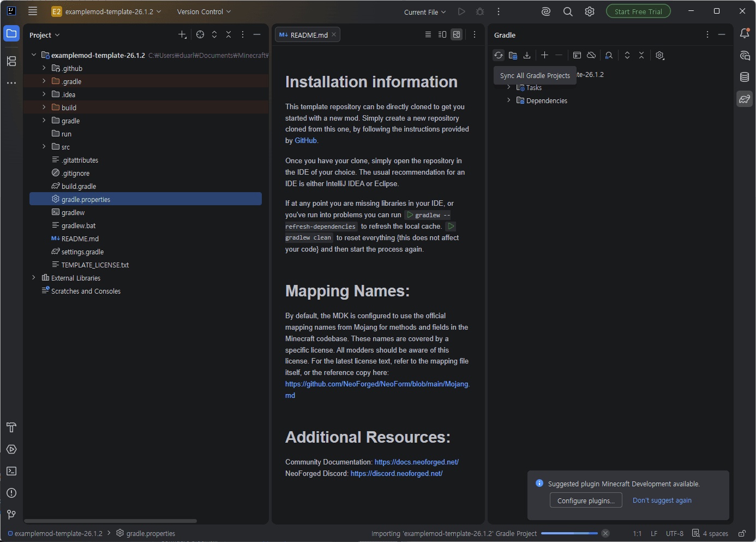This screenshot has height=542, width=756.
Task: Click Configure plugins... button
Action: [586, 501]
